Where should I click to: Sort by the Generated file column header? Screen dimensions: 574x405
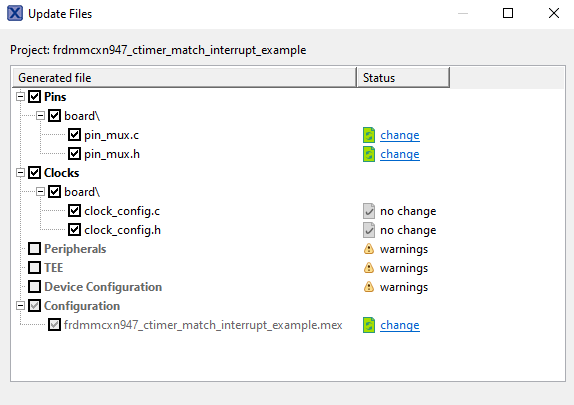tap(184, 78)
